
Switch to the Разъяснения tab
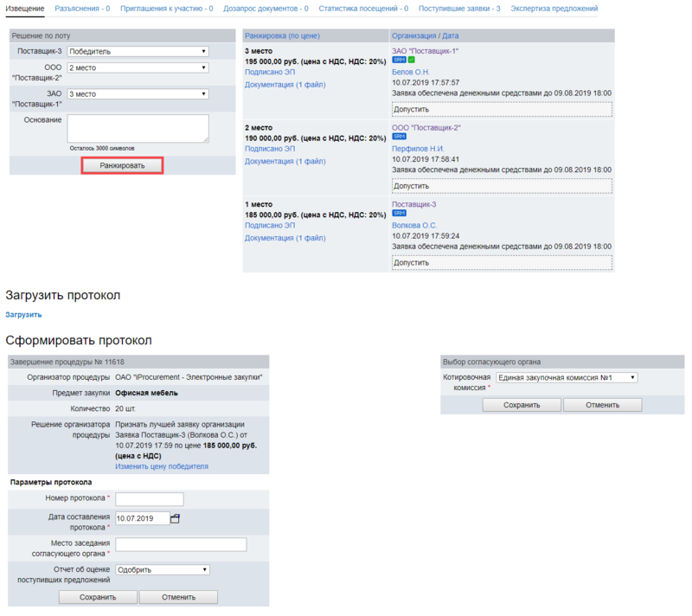coord(82,9)
